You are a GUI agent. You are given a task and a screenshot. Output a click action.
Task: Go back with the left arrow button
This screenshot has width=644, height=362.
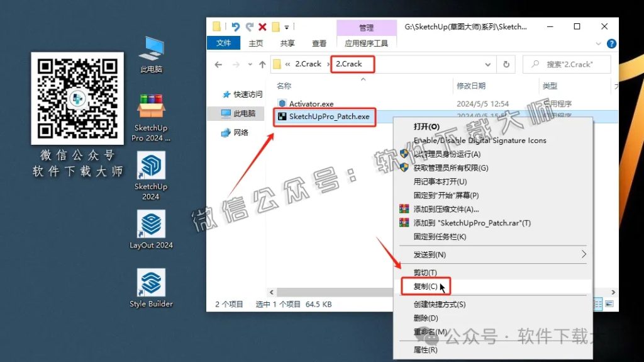[x=218, y=65]
